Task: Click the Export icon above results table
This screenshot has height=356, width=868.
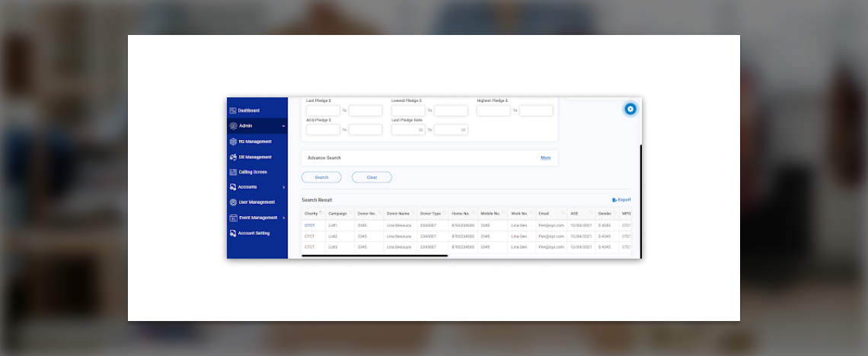Action: pyautogui.click(x=614, y=200)
